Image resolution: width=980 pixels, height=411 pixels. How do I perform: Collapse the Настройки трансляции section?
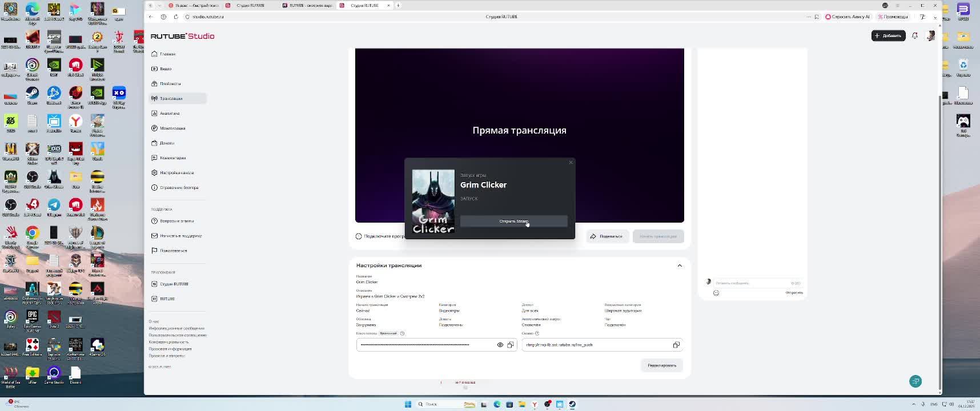coord(680,265)
